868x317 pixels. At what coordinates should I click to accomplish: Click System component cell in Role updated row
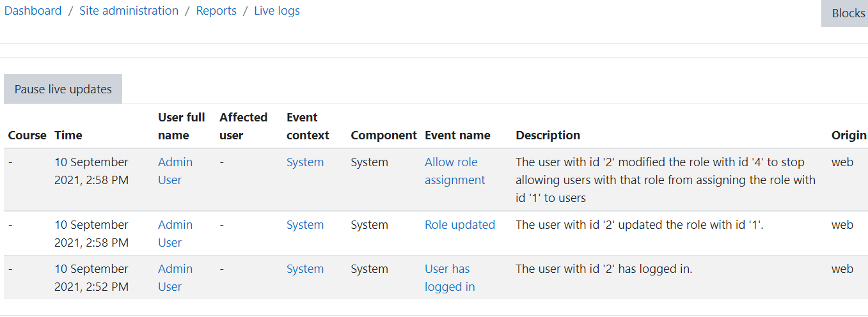pos(369,225)
